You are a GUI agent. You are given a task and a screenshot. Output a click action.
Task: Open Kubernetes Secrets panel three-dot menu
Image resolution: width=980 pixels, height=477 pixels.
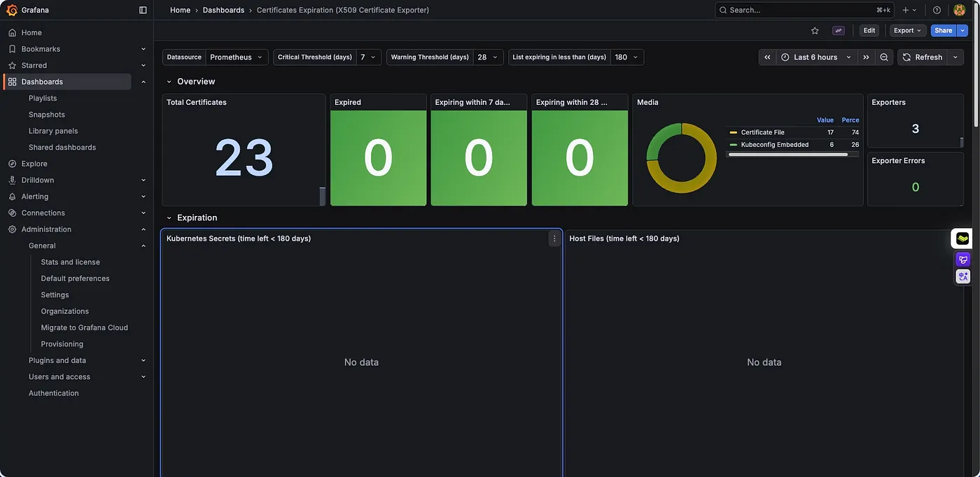(x=554, y=239)
